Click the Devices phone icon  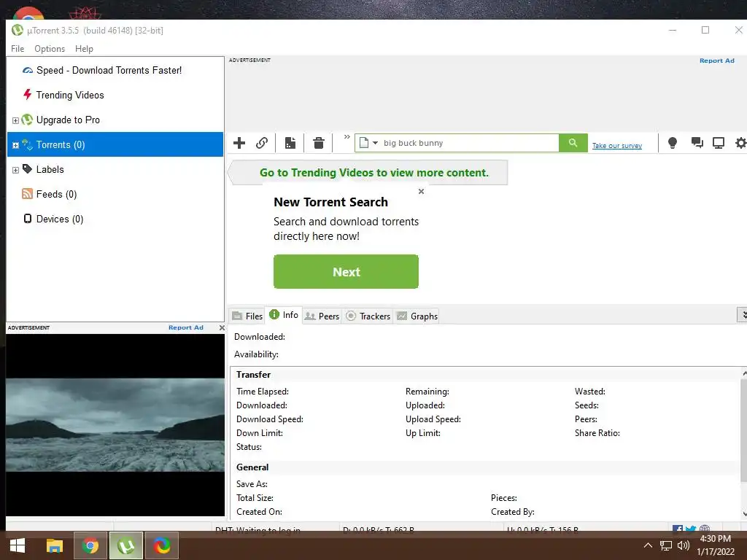click(28, 219)
